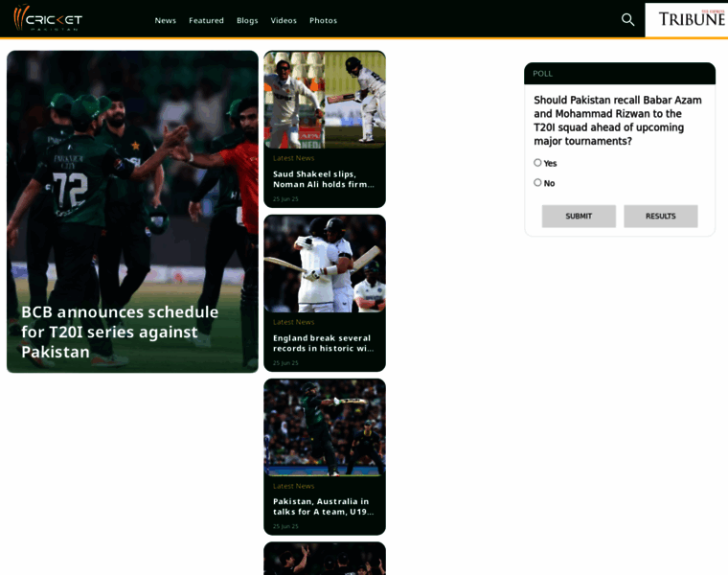Screen dimensions: 728x575
Task: Click date under Pakistan, Australia article
Action: point(285,527)
